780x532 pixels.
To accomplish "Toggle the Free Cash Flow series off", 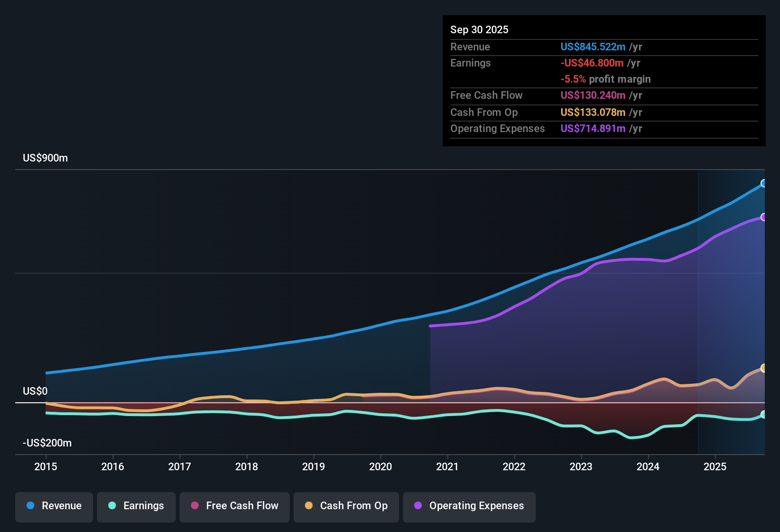I will (x=234, y=506).
